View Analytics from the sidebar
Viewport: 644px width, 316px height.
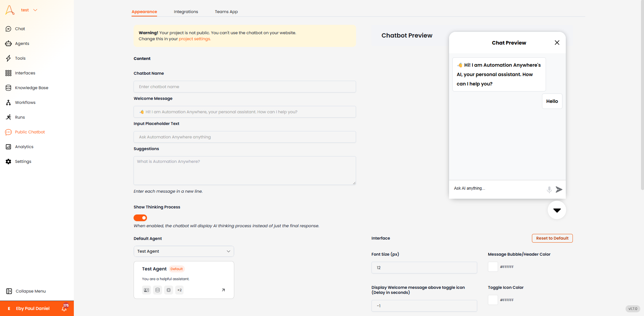point(24,147)
